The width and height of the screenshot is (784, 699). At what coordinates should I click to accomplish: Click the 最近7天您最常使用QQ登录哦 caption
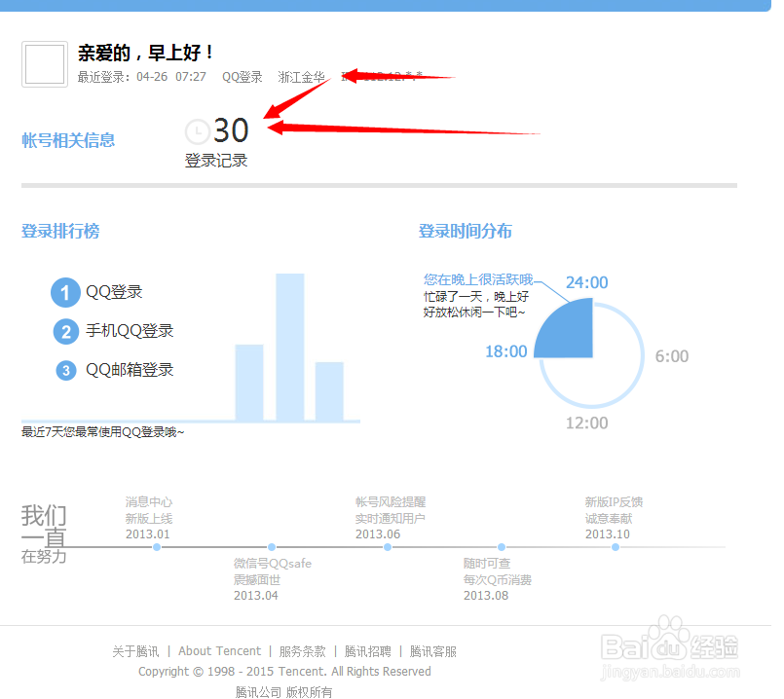pyautogui.click(x=103, y=432)
